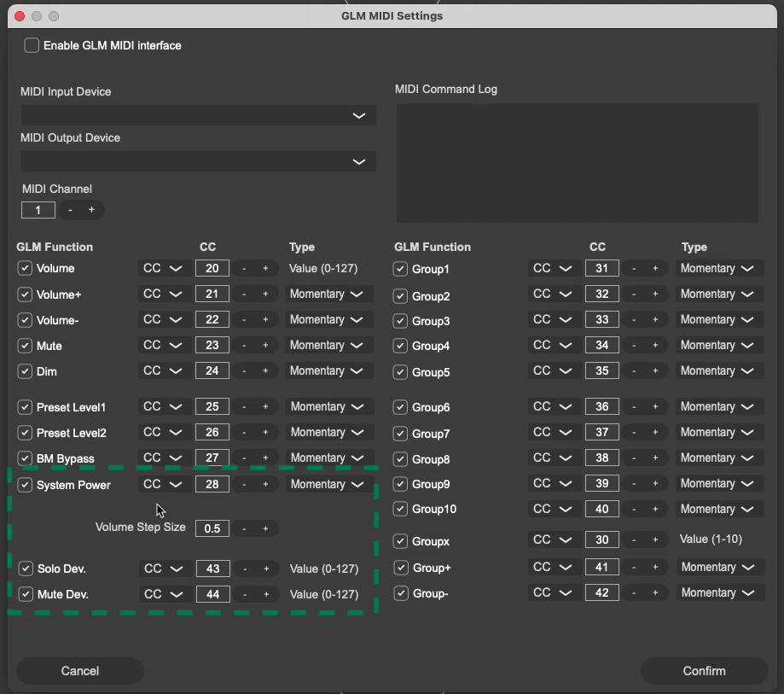Decrement the Mute CC number

pos(244,346)
